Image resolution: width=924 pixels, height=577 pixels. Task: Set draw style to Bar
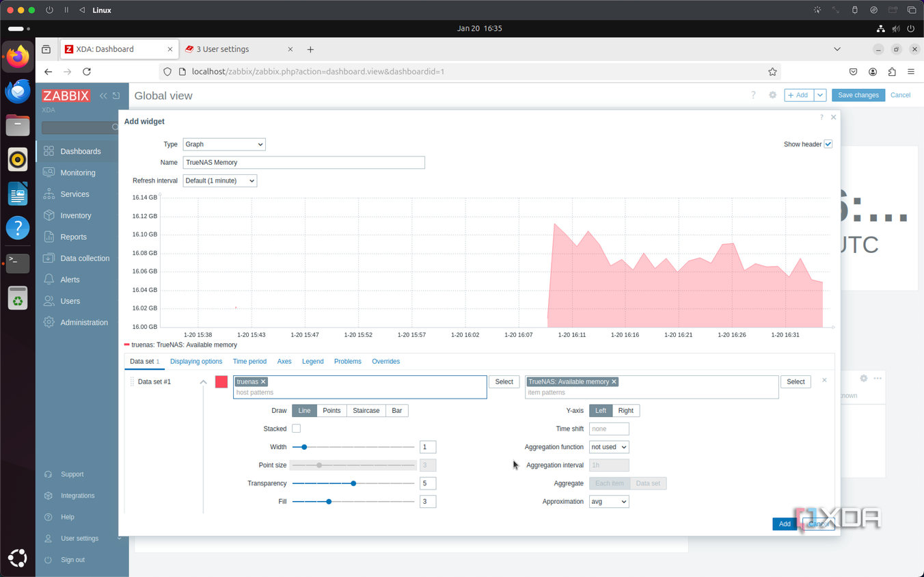point(397,411)
